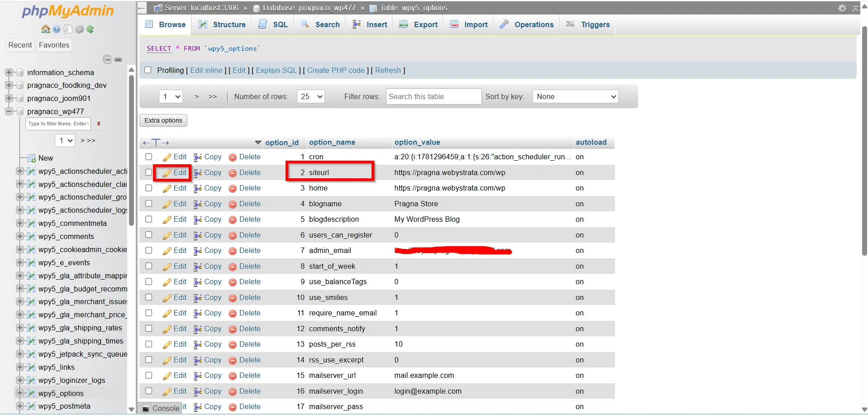Click Edit pencil for use_smilies row

(167, 298)
